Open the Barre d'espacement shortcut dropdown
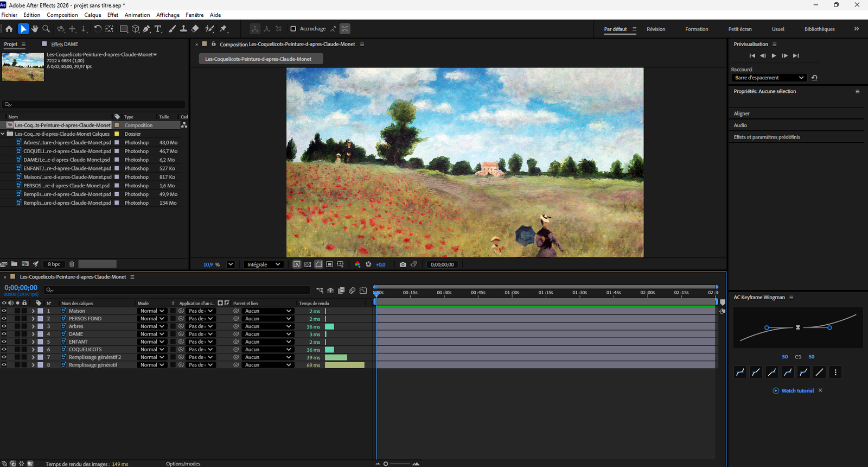 coord(769,78)
